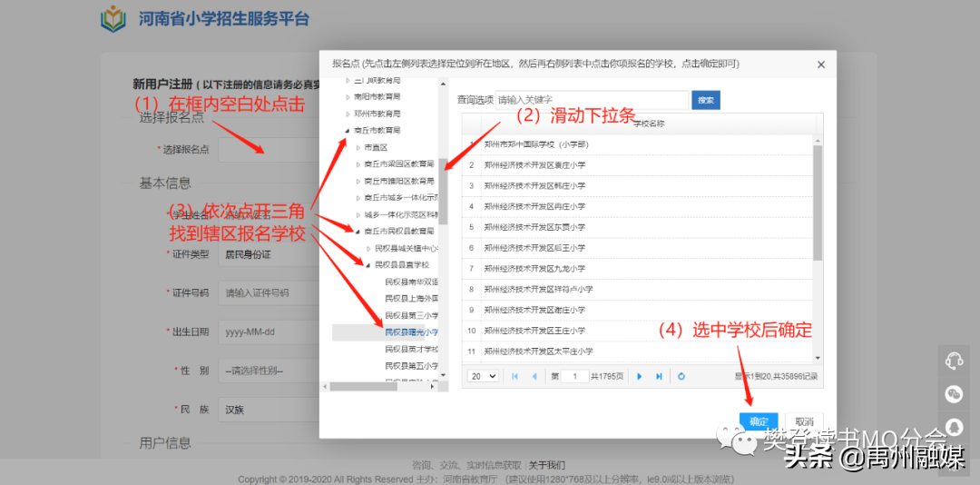Open the customer service headset icon

954,361
